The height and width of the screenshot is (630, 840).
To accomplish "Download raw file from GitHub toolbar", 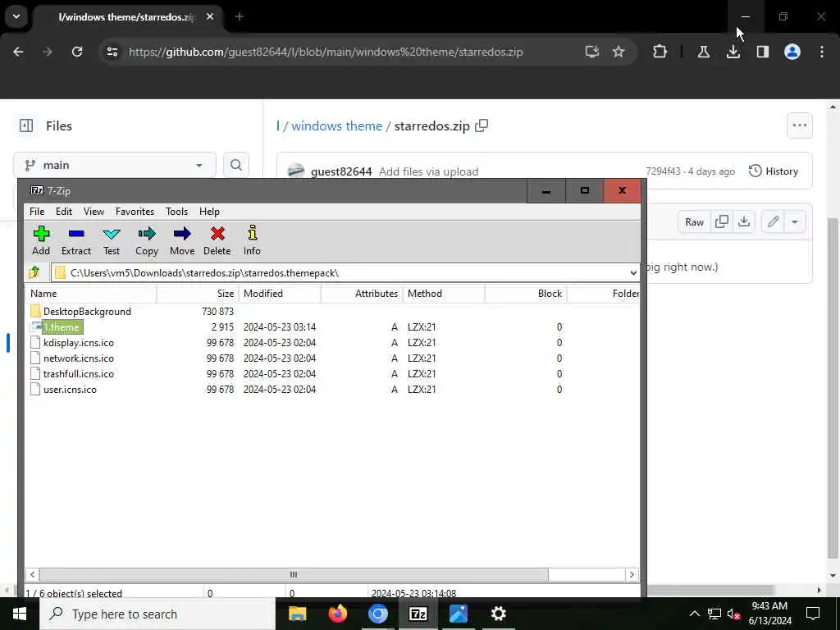I will pos(744,221).
